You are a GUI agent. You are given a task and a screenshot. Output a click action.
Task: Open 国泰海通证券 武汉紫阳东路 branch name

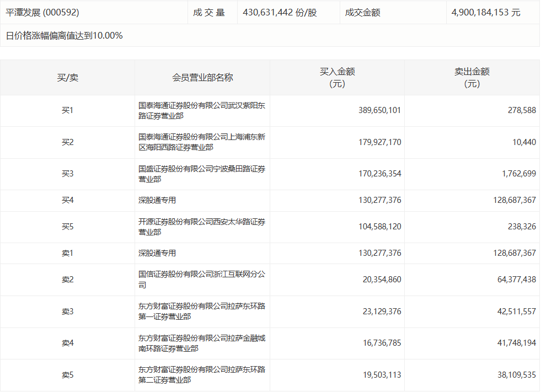pyautogui.click(x=201, y=111)
